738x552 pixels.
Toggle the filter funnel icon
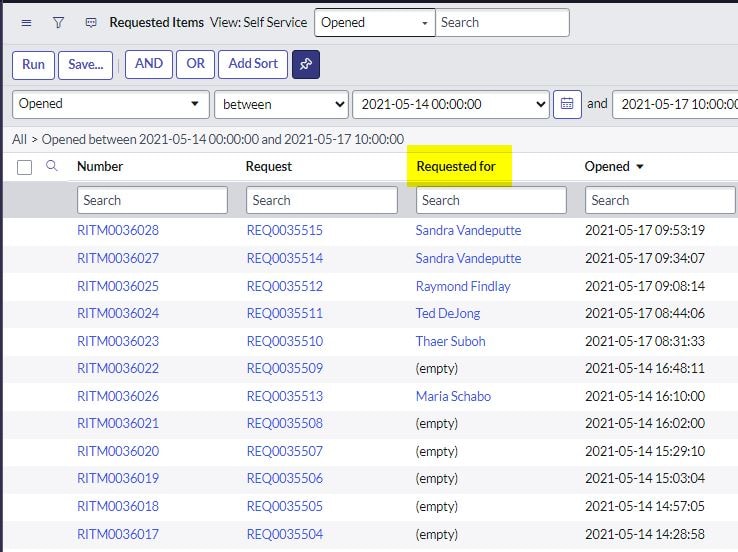pos(58,23)
